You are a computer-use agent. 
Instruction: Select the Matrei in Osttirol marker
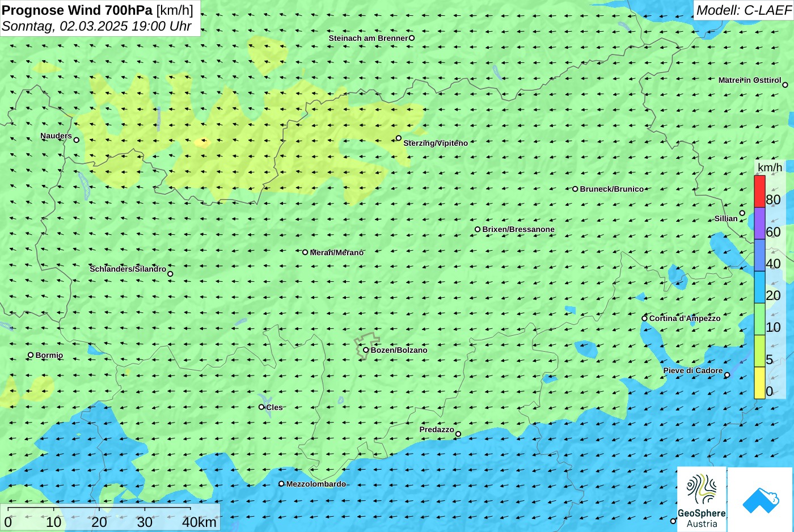(785, 85)
